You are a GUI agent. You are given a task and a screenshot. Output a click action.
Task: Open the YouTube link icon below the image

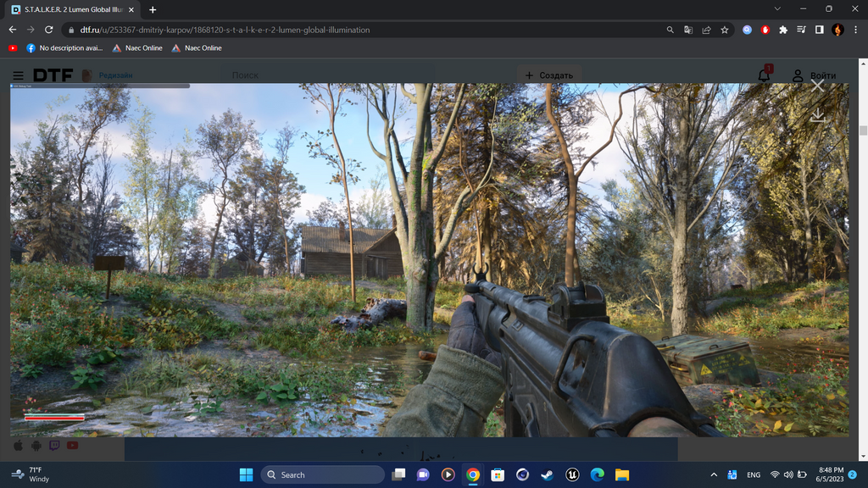[73, 446]
